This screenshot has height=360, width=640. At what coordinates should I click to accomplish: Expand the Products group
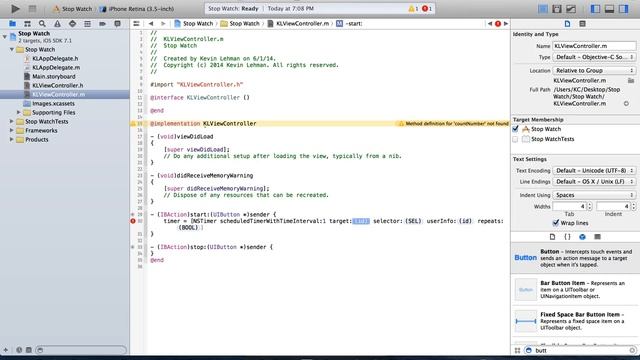click(x=12, y=139)
